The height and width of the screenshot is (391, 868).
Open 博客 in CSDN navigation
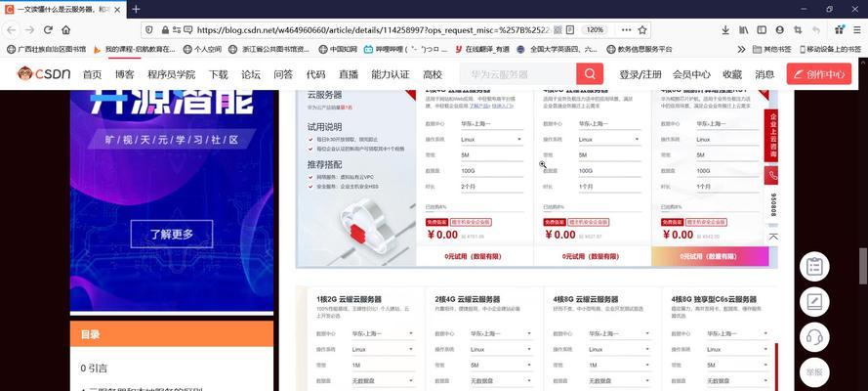click(x=125, y=74)
